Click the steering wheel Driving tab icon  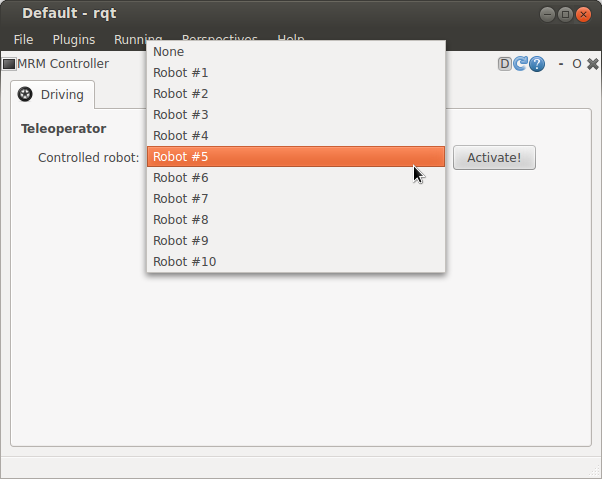click(x=26, y=95)
